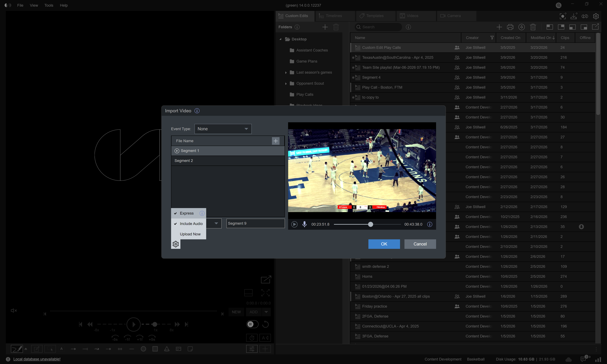This screenshot has height=364, width=607.
Task: Click the microphone icon in preview player
Action: pyautogui.click(x=304, y=224)
